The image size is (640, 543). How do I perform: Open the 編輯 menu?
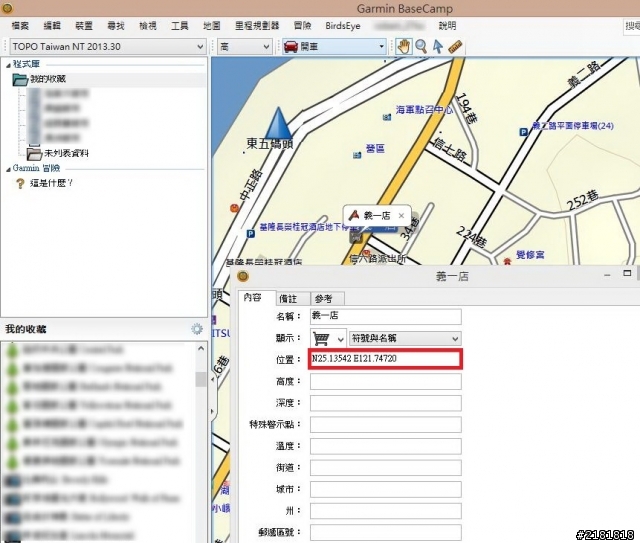click(52, 26)
